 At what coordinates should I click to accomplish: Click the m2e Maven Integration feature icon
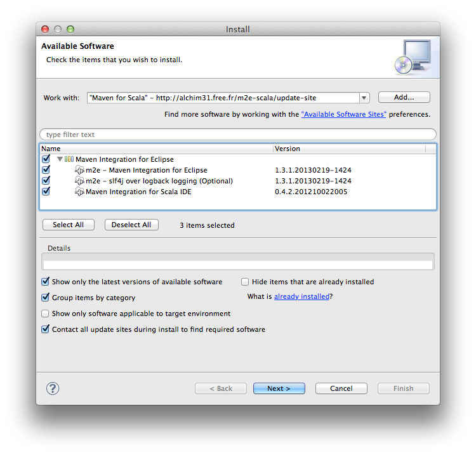79,170
